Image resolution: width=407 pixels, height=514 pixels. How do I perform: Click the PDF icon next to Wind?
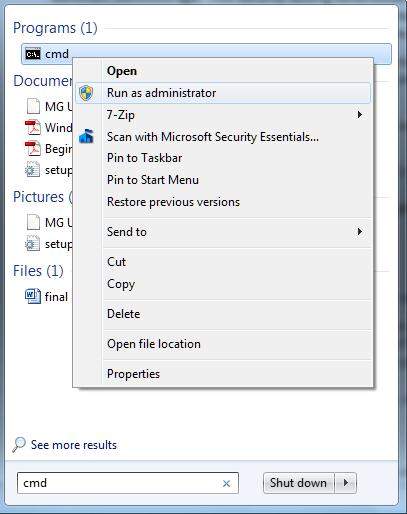33,127
